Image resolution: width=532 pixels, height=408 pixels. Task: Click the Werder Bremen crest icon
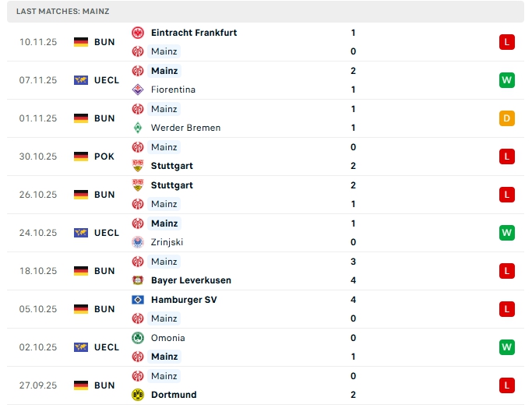138,128
